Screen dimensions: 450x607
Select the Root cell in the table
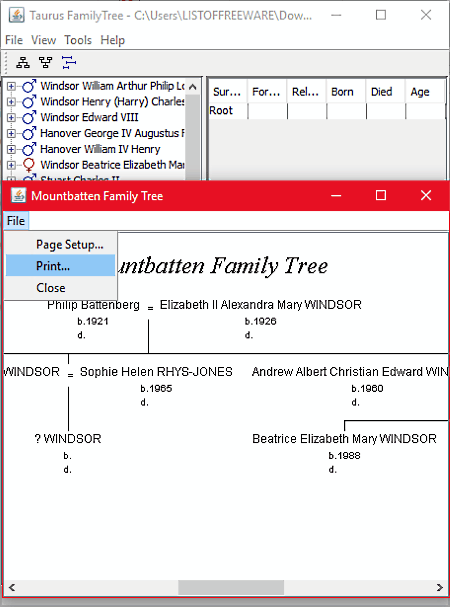[228, 111]
